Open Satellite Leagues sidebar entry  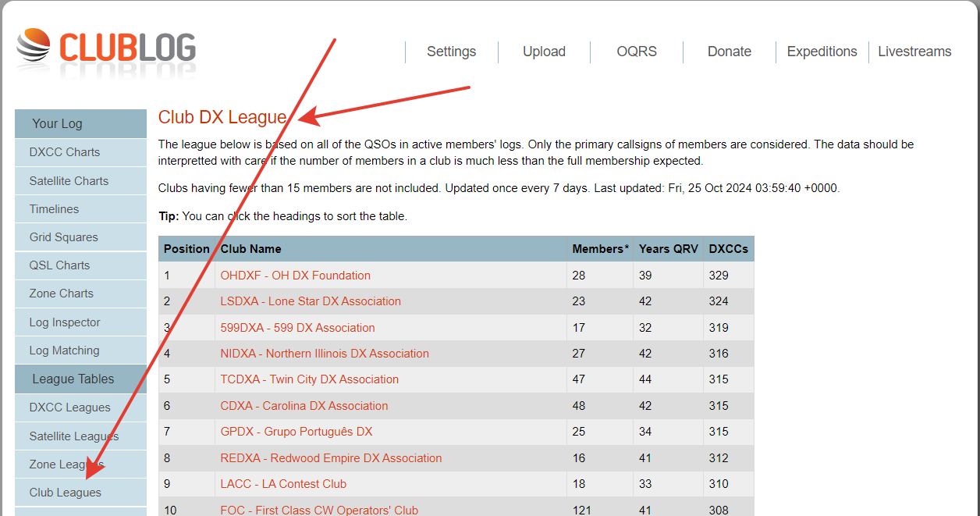pyautogui.click(x=80, y=436)
